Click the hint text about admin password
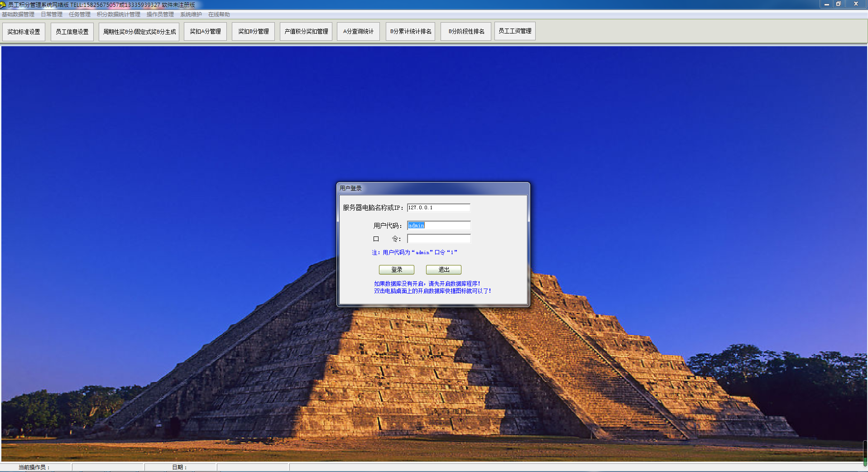 click(x=415, y=252)
